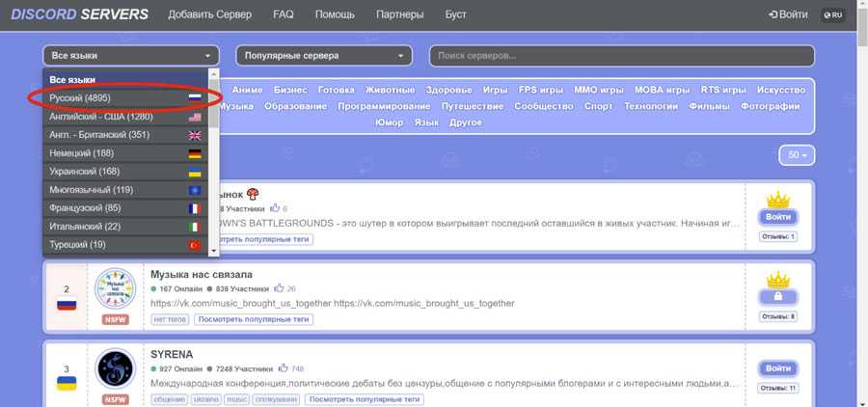Filter by MOBA игры category
This screenshot has height=407, width=868.
[662, 90]
